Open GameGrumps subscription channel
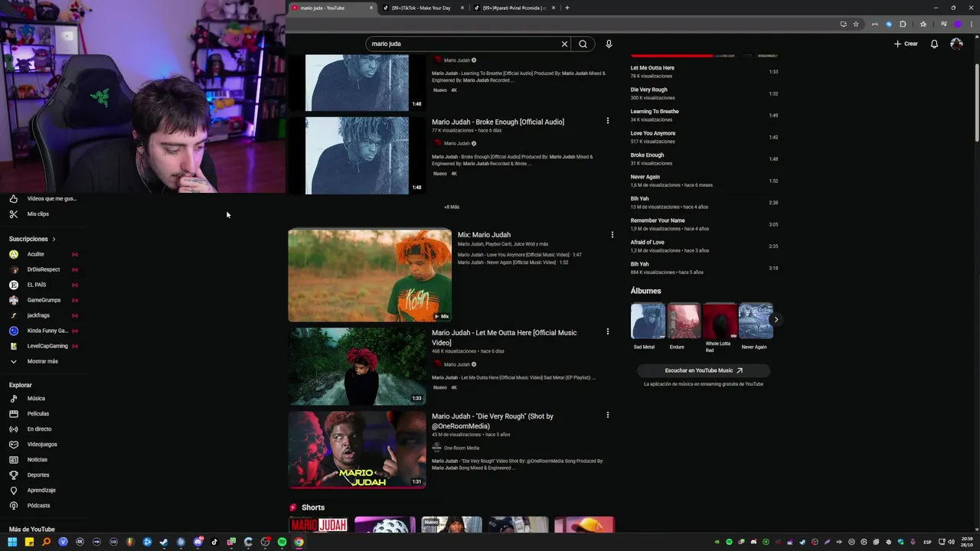The height and width of the screenshot is (551, 980). click(x=42, y=300)
